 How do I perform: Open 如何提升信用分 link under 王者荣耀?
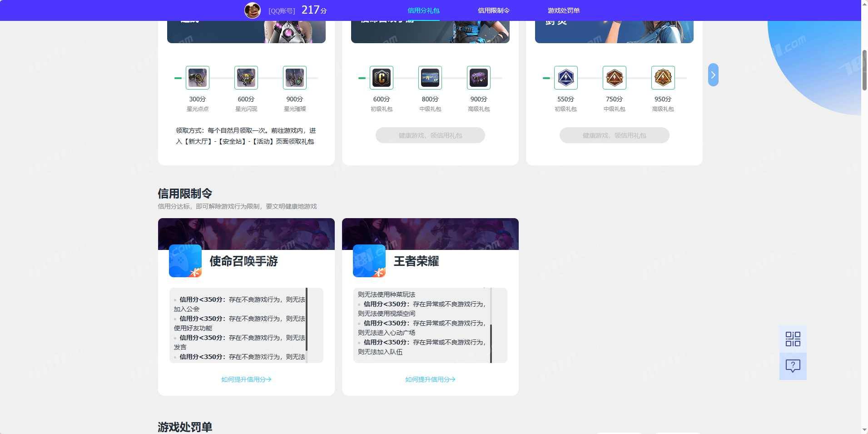(x=430, y=379)
